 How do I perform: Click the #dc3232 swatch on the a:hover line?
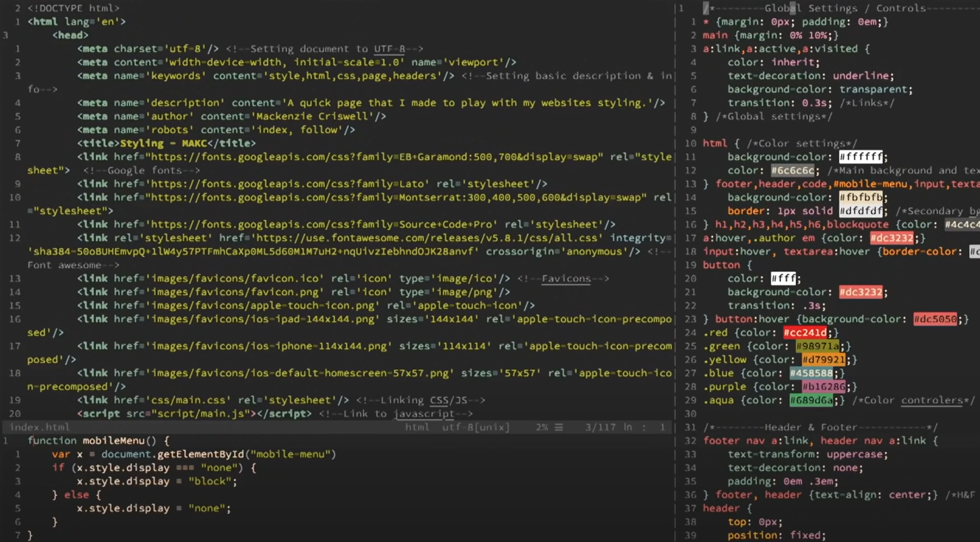(x=892, y=238)
